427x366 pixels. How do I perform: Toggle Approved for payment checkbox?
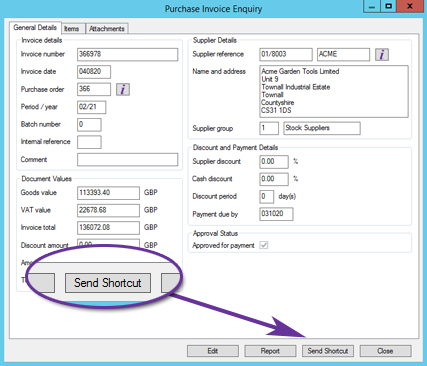(x=264, y=245)
